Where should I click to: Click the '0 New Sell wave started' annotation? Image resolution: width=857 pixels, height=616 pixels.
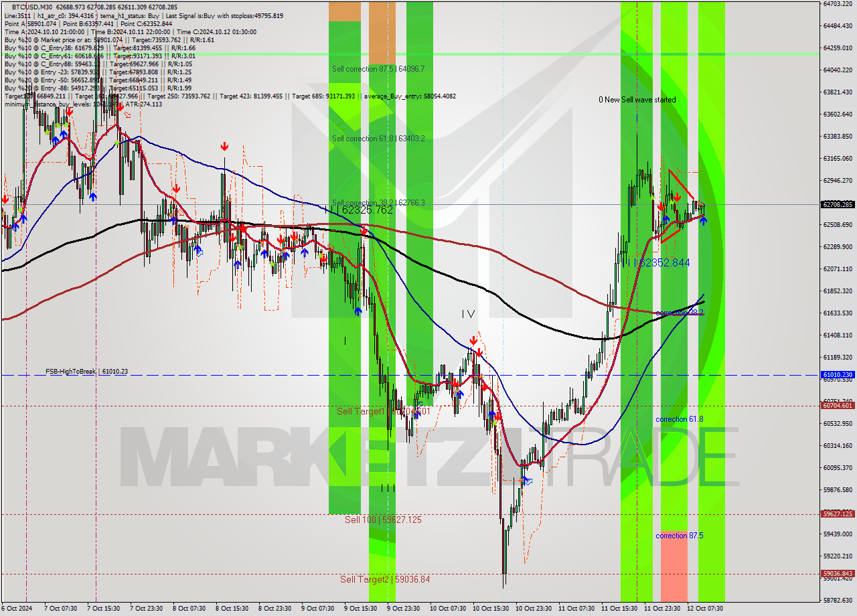tap(637, 100)
